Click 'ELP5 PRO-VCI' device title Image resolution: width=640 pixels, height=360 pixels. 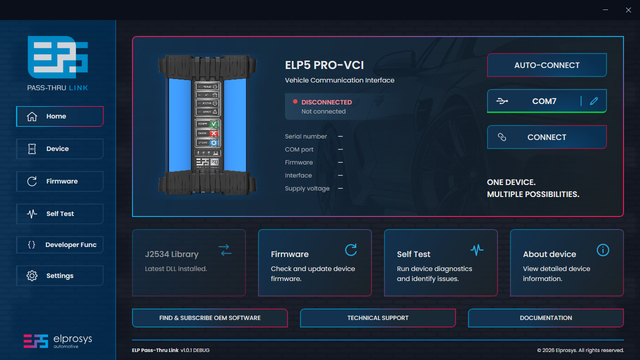[x=324, y=65]
